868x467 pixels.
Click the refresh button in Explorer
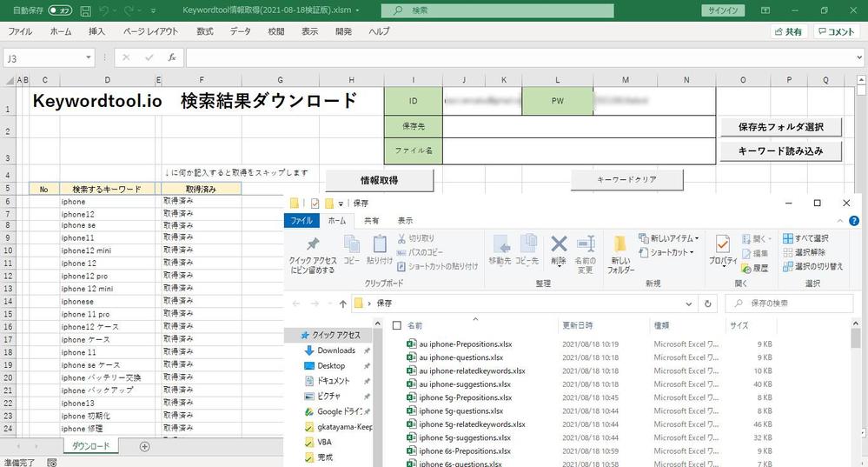(x=707, y=304)
